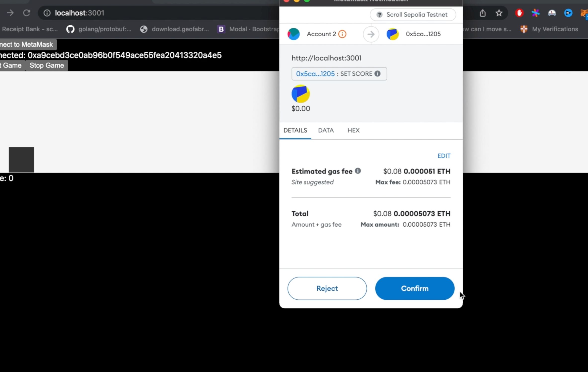
Task: Select the DETAILS tab
Action: coord(295,130)
